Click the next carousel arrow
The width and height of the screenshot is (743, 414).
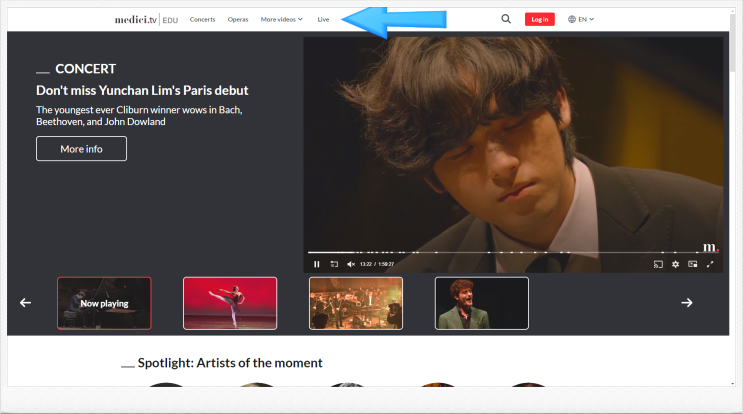tap(687, 303)
